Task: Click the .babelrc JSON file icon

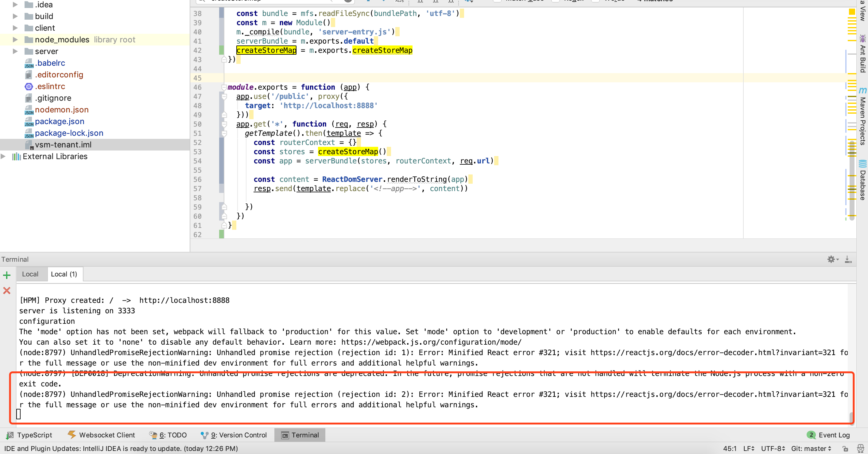Action: tap(29, 63)
